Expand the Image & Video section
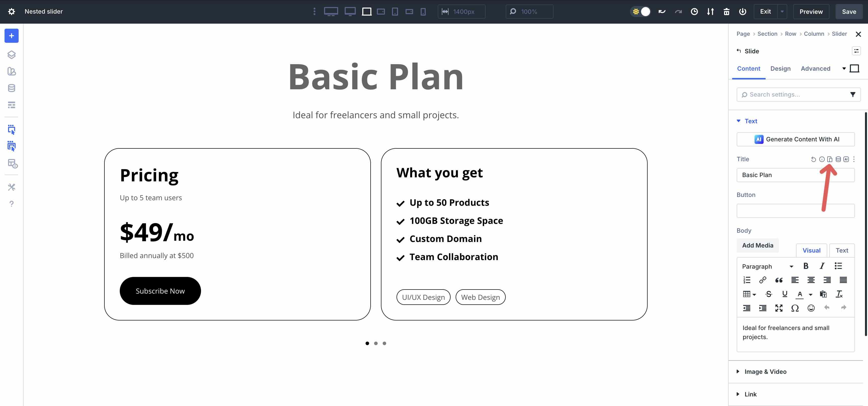Viewport: 868px width, 406px height. click(x=765, y=371)
